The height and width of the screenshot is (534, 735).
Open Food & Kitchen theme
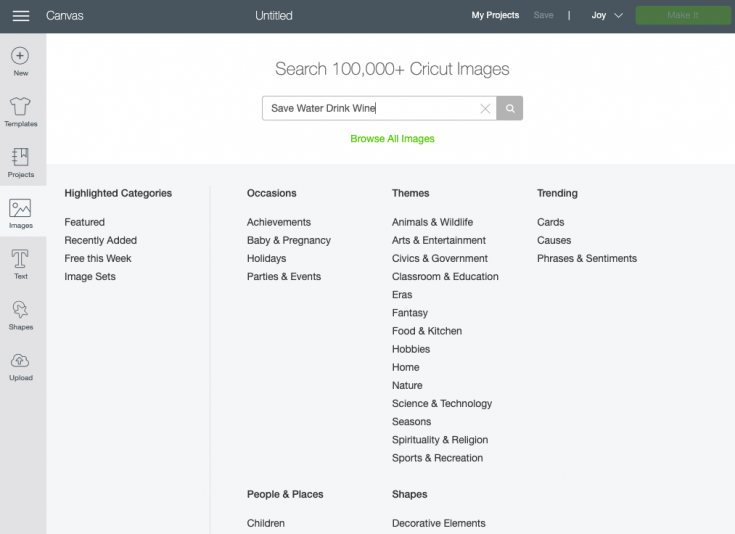click(x=427, y=331)
